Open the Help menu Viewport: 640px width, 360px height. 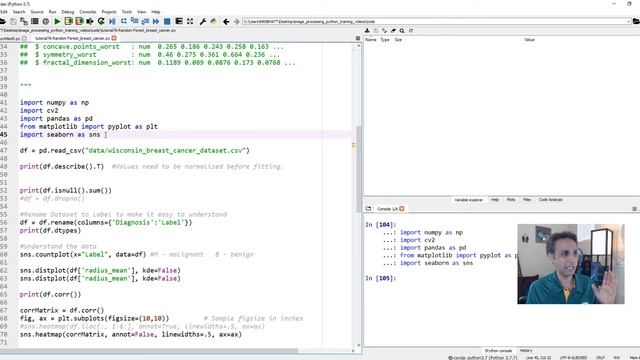pyautogui.click(x=156, y=12)
